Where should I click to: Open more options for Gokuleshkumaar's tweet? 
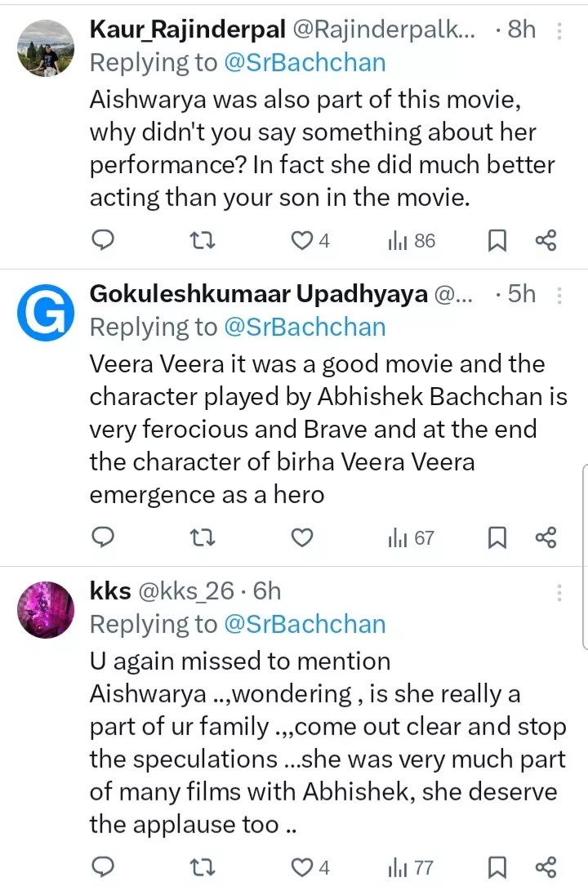(x=559, y=295)
